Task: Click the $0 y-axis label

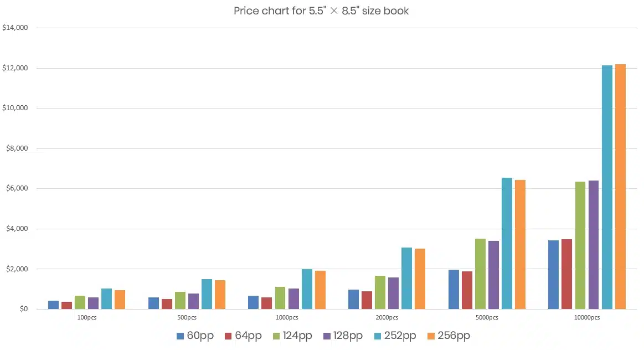Action: coord(23,309)
